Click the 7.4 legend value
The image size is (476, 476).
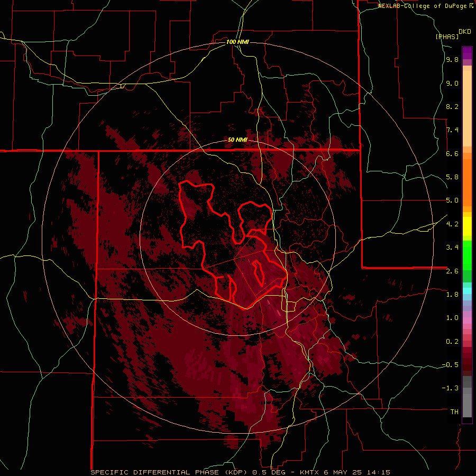click(452, 130)
